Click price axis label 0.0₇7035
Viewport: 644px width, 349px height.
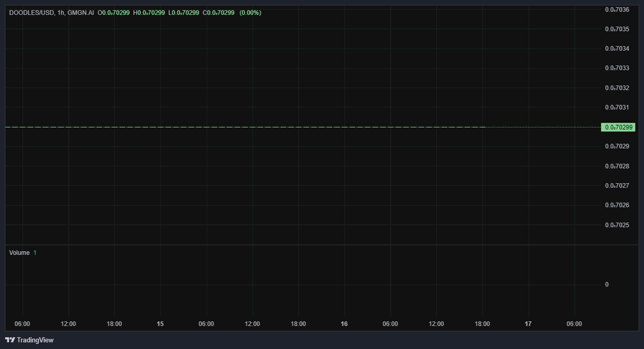click(x=617, y=29)
